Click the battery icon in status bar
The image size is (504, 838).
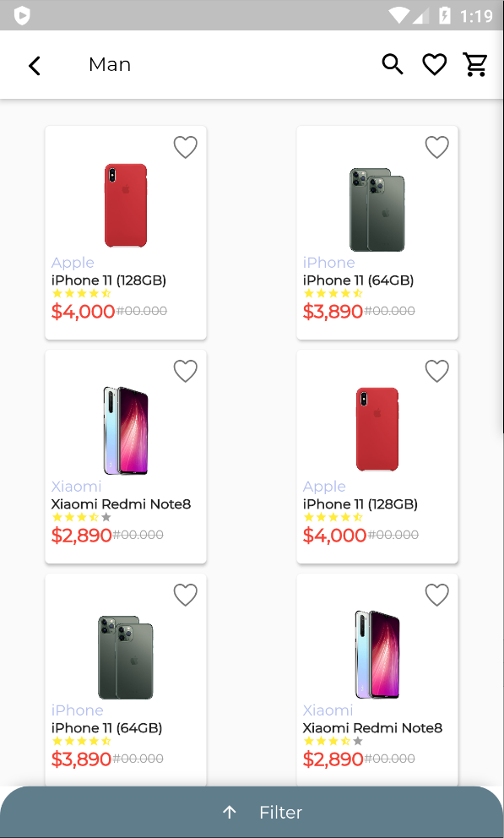444,15
